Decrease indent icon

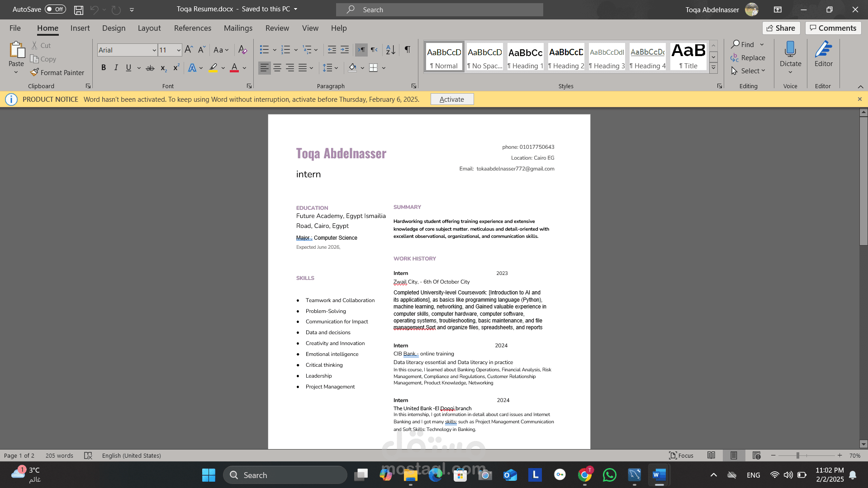point(332,50)
